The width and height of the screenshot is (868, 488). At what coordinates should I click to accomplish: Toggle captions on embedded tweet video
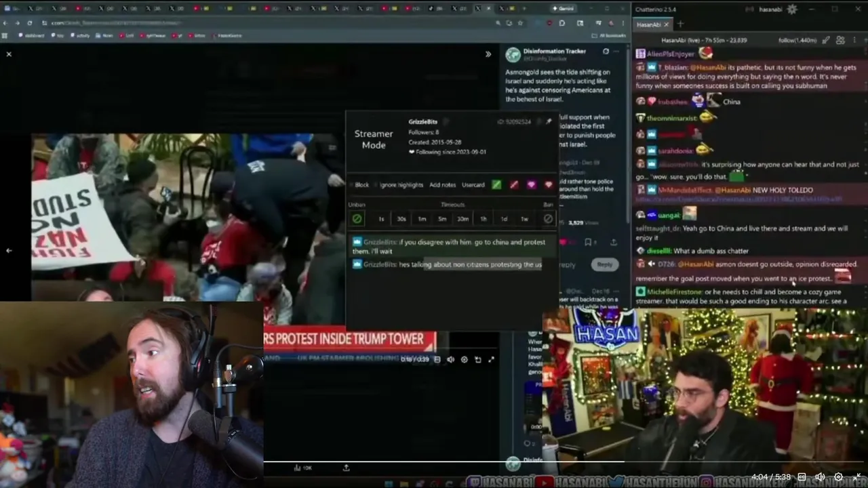[437, 360]
